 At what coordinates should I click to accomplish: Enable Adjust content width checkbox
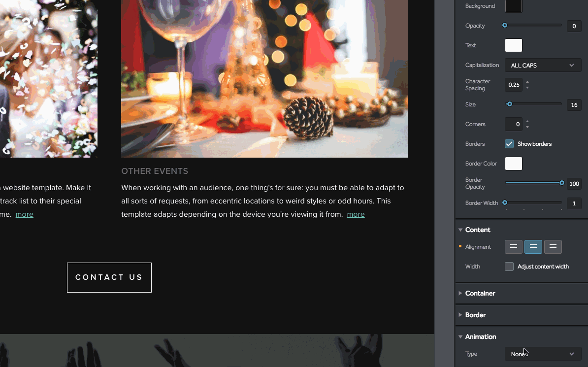click(509, 267)
